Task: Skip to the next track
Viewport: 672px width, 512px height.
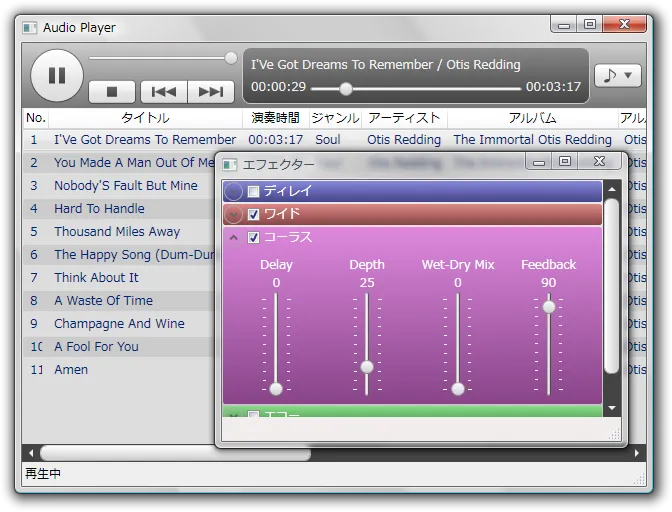Action: pyautogui.click(x=211, y=92)
